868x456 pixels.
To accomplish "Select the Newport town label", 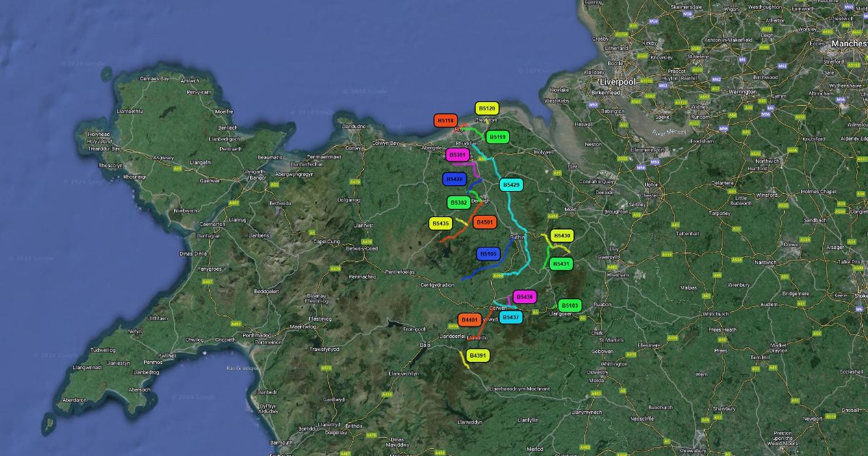I will [x=813, y=418].
